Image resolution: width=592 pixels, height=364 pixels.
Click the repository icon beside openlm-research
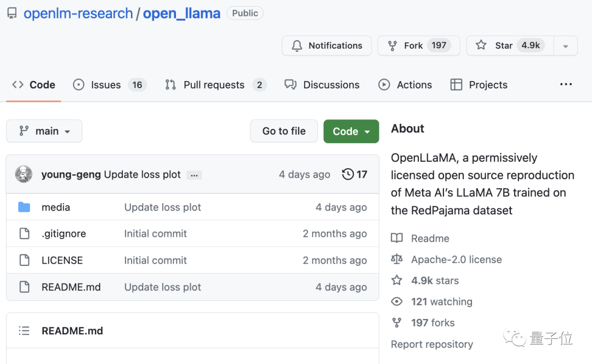pos(12,14)
